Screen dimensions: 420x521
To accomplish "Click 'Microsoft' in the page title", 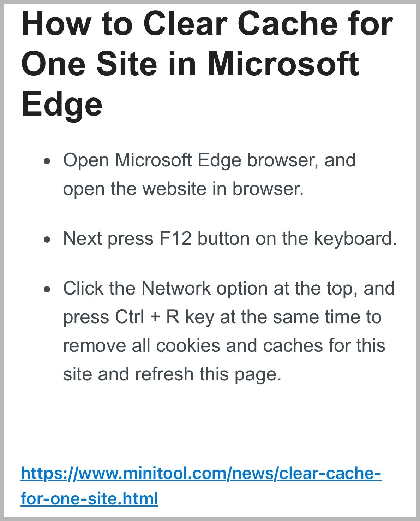I will tap(283, 64).
